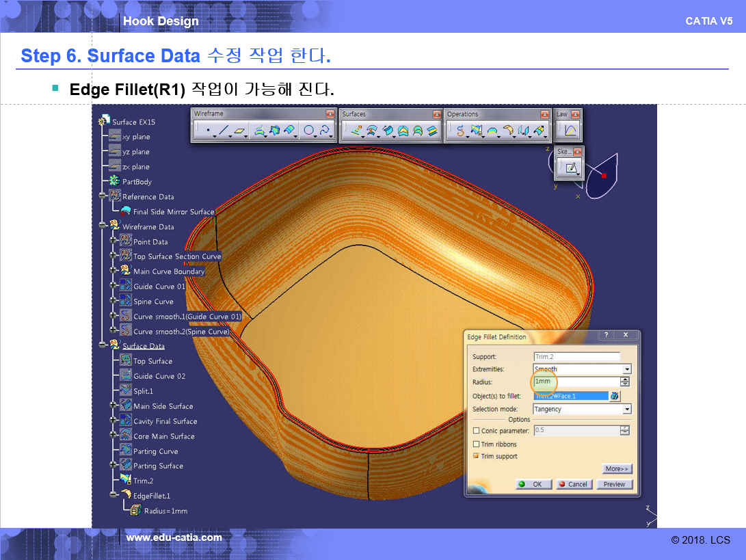Toggle the Trim support checkbox
746x560 pixels.
[476, 456]
